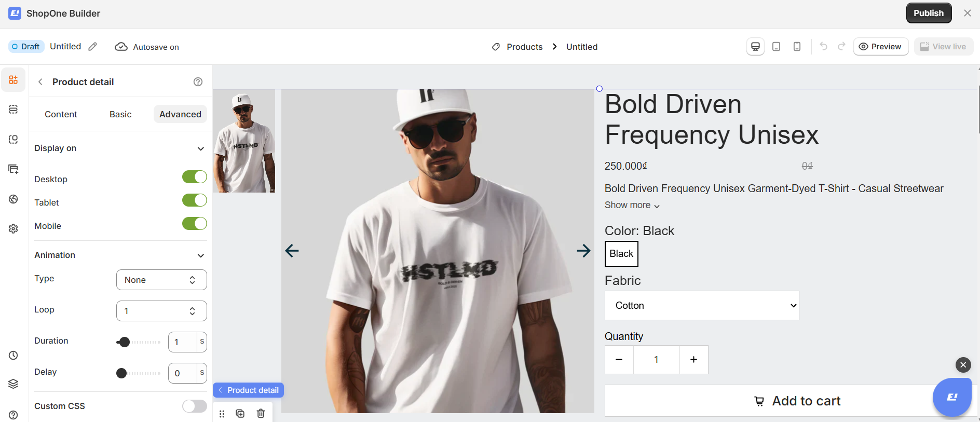
Task: Open the layers sidebar icon
Action: tap(13, 384)
